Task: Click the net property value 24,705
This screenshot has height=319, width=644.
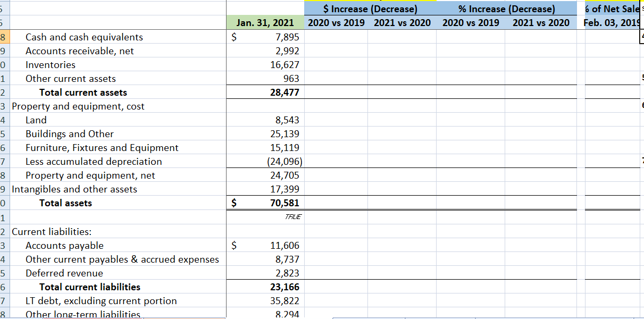Action: [x=265, y=175]
